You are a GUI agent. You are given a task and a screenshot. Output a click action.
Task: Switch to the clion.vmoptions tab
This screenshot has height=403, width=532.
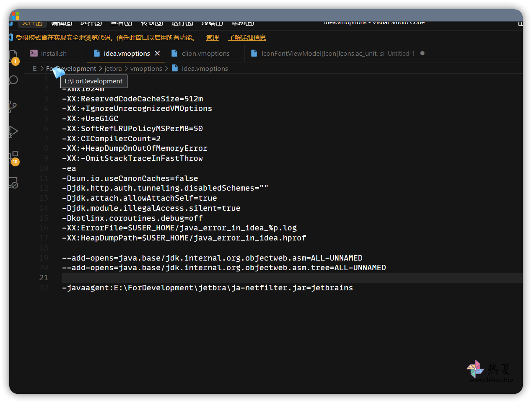[205, 54]
